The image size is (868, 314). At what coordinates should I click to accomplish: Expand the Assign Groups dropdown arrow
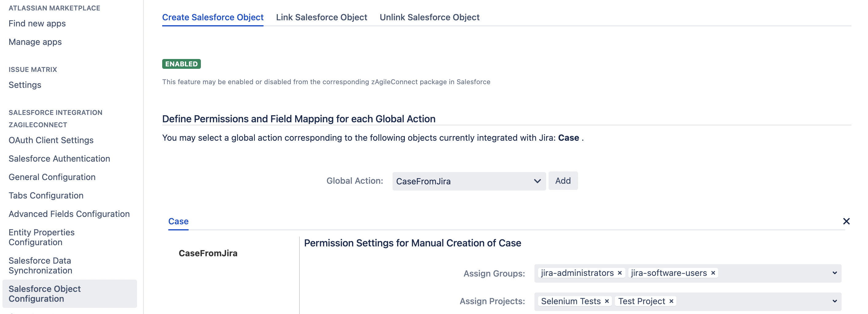pyautogui.click(x=834, y=273)
